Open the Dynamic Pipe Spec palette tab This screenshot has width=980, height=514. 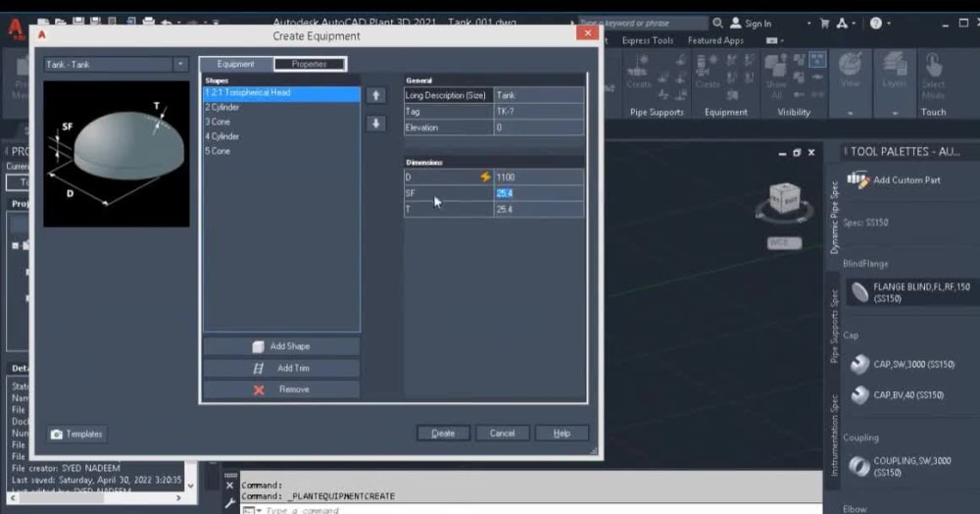click(x=834, y=217)
